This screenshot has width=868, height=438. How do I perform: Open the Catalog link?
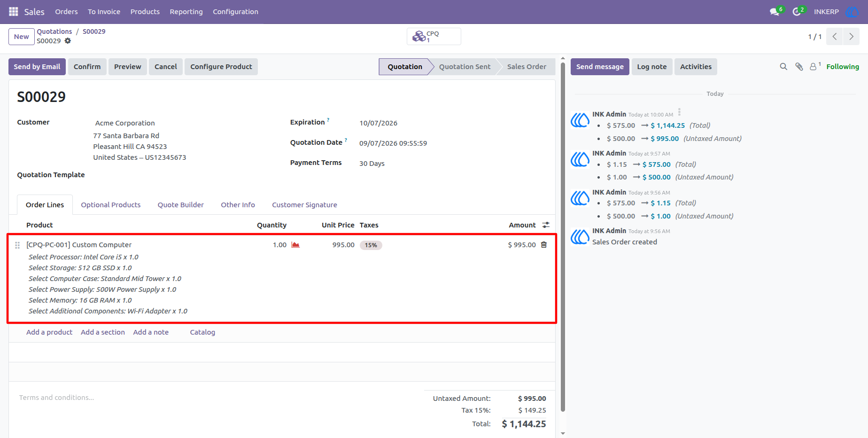coord(202,332)
